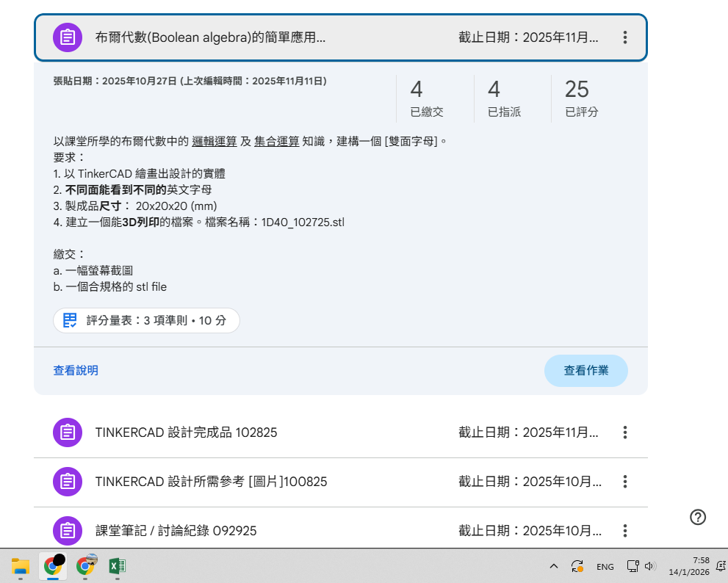Open more options for Boolean algebra assignment
The height and width of the screenshot is (583, 728).
(624, 37)
